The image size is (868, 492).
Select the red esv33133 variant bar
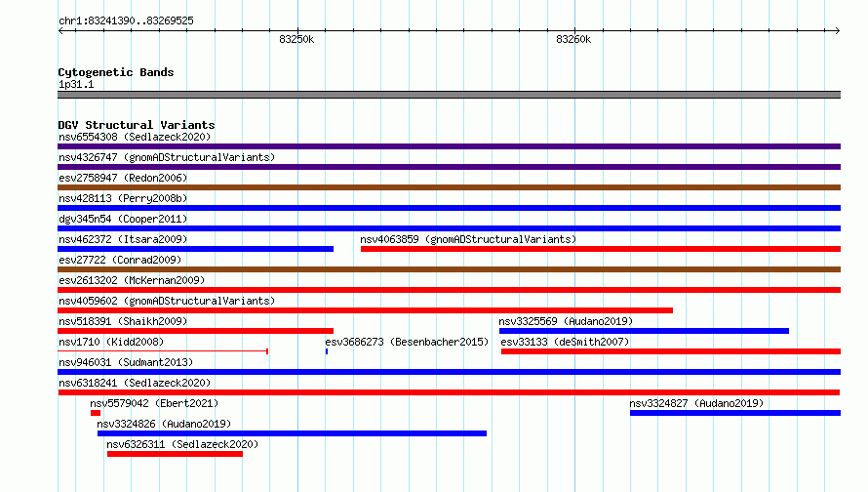point(671,351)
